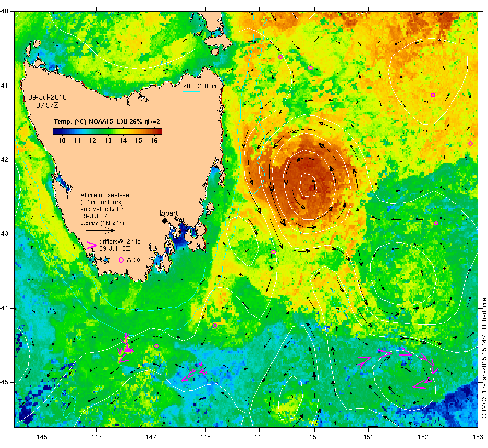Click the Argo float marker near 148.2E, 44.2S
This screenshot has width=488, height=448.
tap(215, 326)
